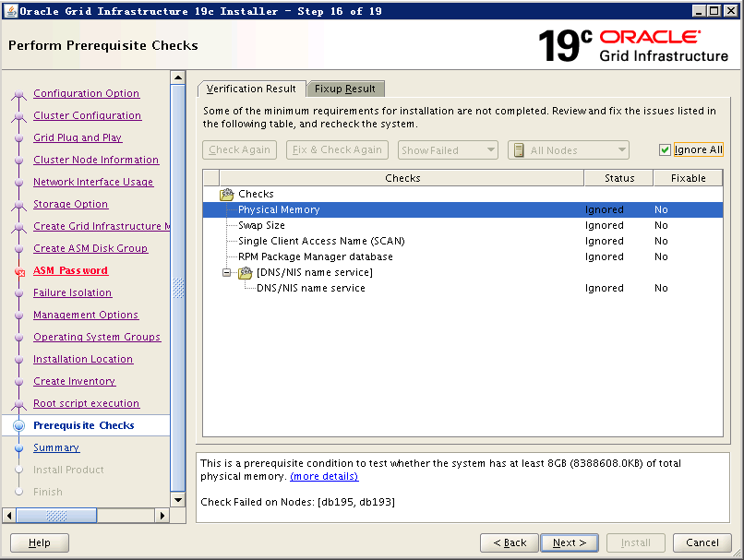Click the Java icon in title bar
Viewport: 744px width, 560px height.
coord(11,11)
